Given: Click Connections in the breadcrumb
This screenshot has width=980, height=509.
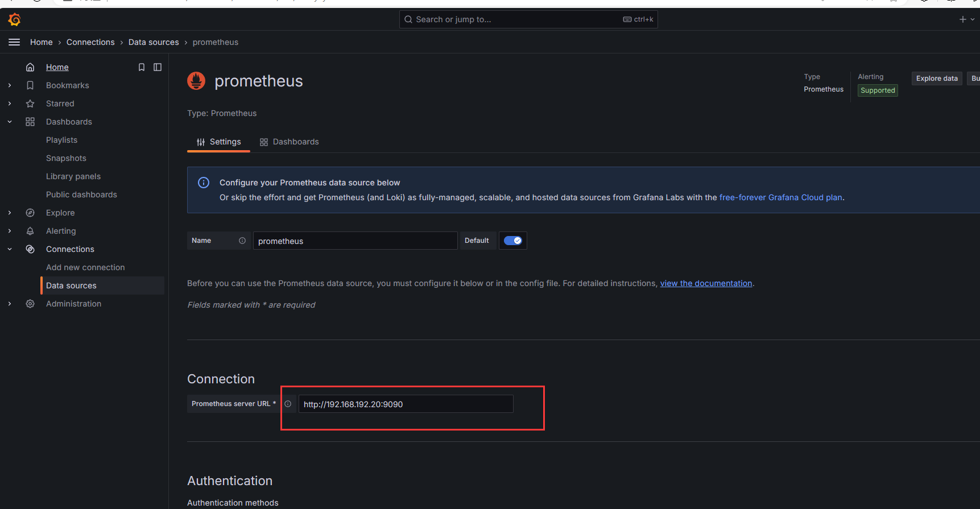Looking at the screenshot, I should [x=90, y=42].
